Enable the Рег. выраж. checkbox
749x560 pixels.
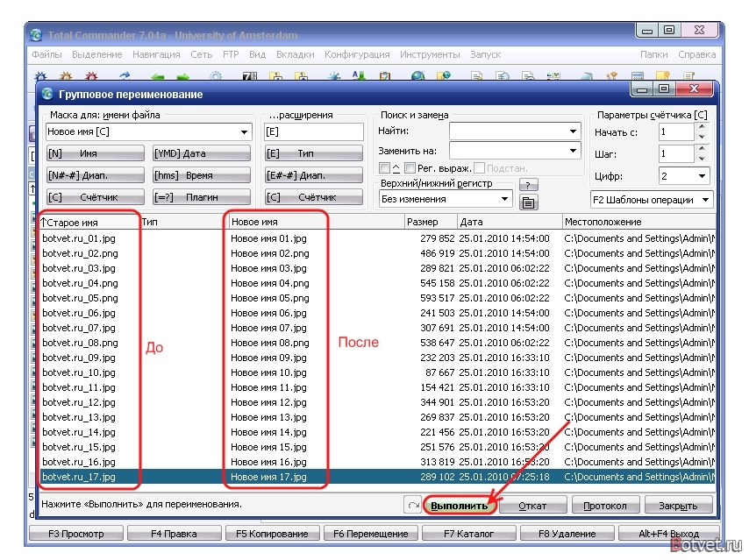click(x=410, y=168)
